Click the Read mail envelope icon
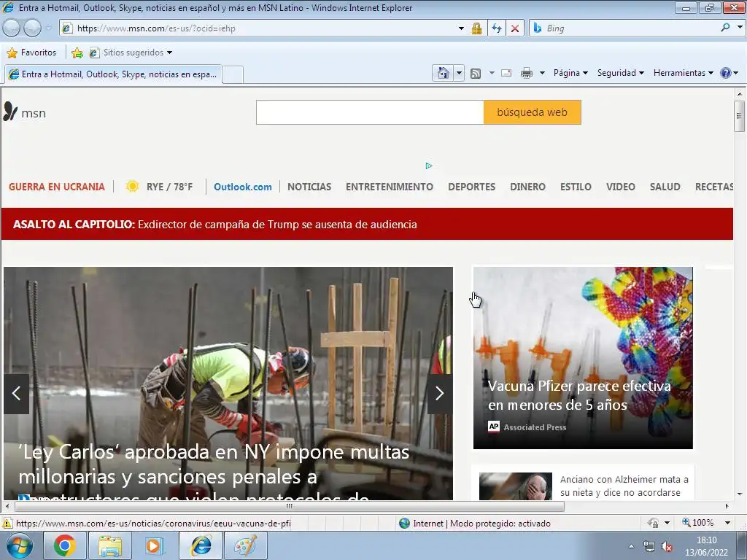This screenshot has width=747, height=560. pos(506,73)
